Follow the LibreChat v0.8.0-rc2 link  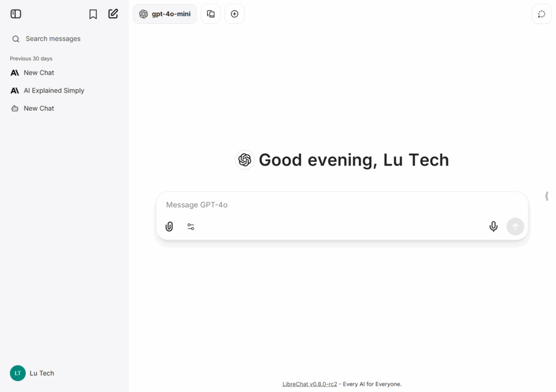[309, 384]
